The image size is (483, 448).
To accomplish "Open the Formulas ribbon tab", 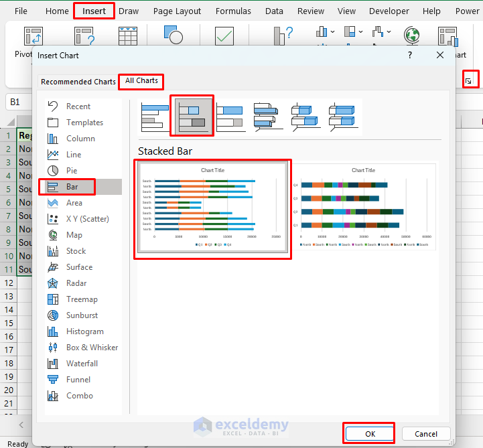I will [x=233, y=11].
